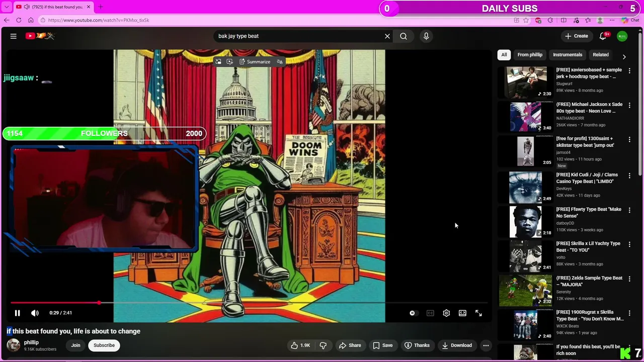The height and width of the screenshot is (362, 644).
Task: Open the browser profile icon
Action: [600, 20]
